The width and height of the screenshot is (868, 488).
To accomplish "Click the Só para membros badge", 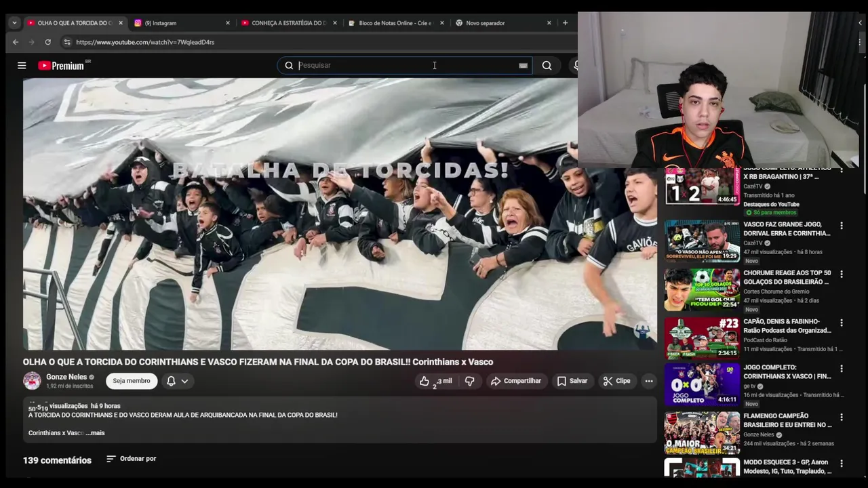I will [x=770, y=213].
